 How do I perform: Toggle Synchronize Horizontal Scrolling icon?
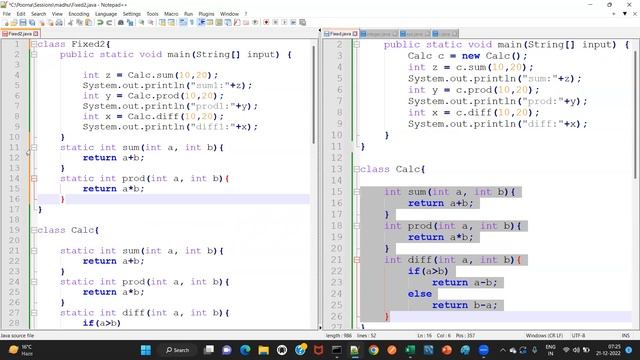(171, 22)
